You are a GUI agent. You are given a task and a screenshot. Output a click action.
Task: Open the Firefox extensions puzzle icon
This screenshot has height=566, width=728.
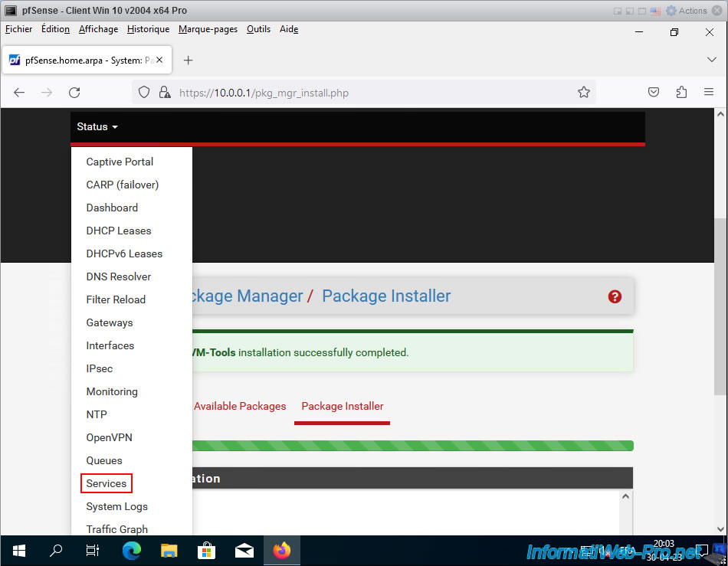(x=681, y=93)
